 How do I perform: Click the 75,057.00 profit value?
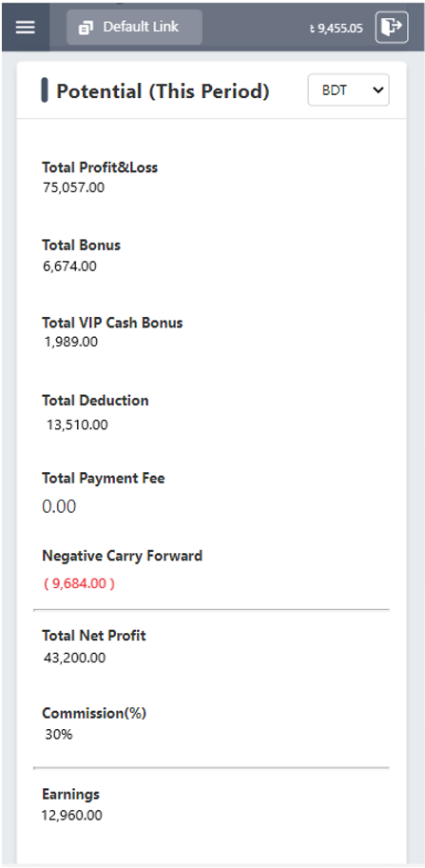point(73,187)
